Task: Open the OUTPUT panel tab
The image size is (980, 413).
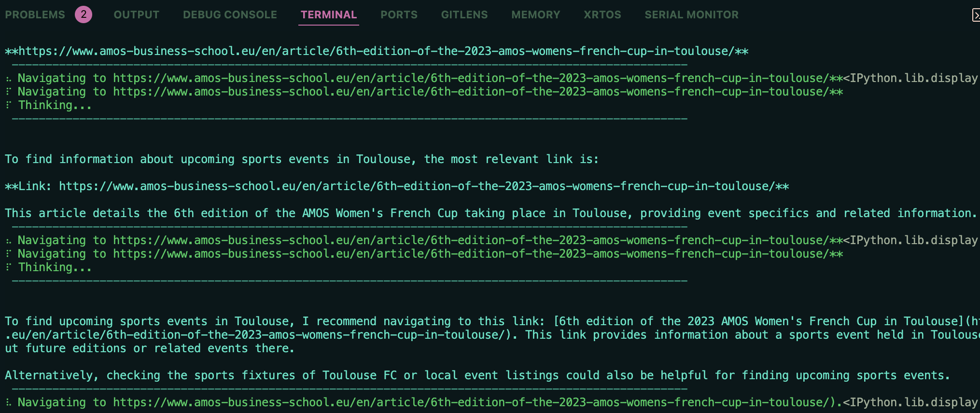Action: 137,15
